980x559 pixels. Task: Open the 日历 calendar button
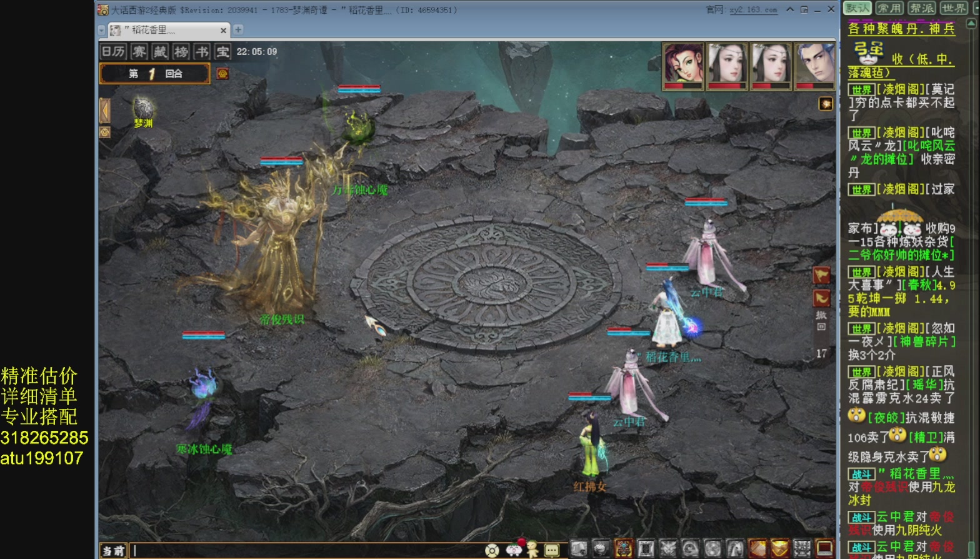114,52
